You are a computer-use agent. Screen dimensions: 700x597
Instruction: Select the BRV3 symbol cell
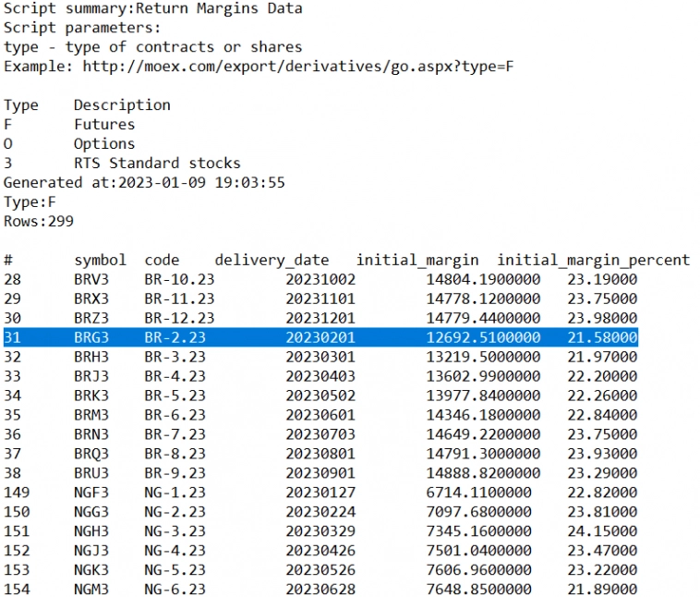91,279
